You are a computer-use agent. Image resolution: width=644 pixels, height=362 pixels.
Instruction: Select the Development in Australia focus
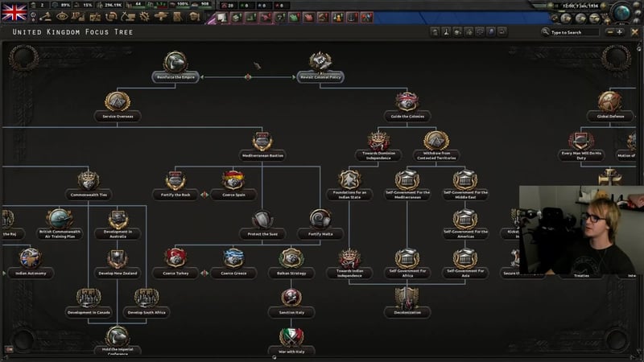pyautogui.click(x=118, y=224)
